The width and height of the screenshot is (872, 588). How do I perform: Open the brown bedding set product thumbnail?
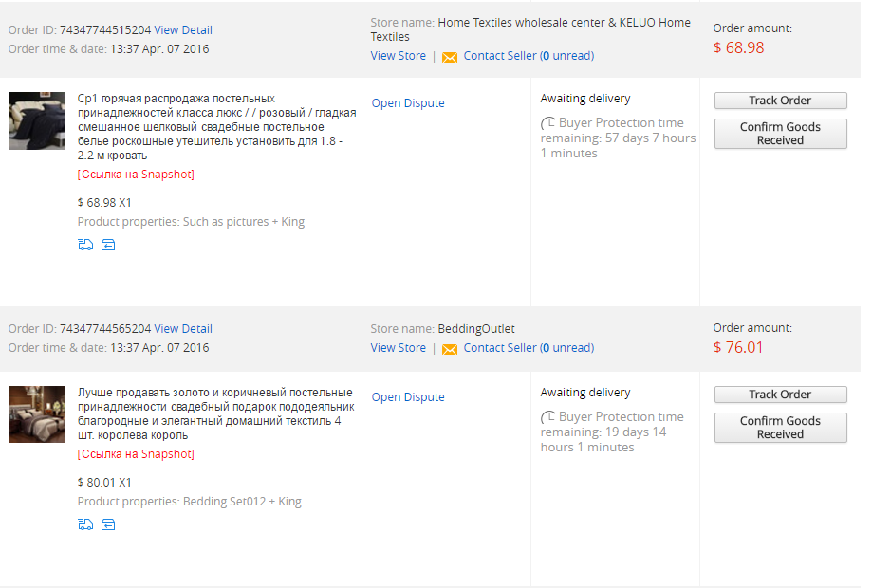tap(37, 414)
